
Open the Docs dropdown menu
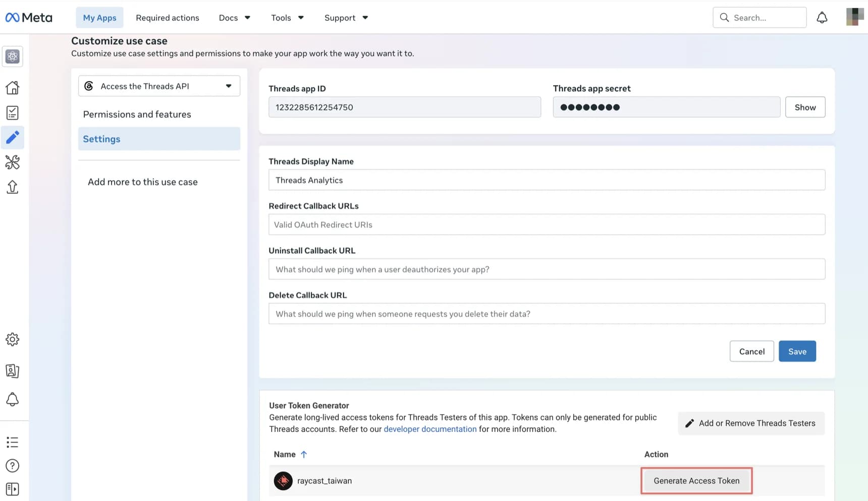(x=235, y=18)
